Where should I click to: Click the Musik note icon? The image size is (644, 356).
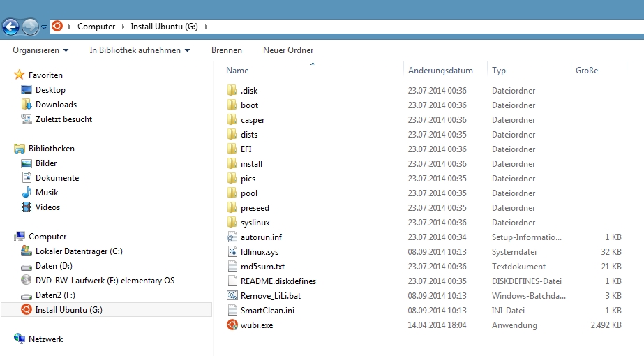tap(27, 193)
